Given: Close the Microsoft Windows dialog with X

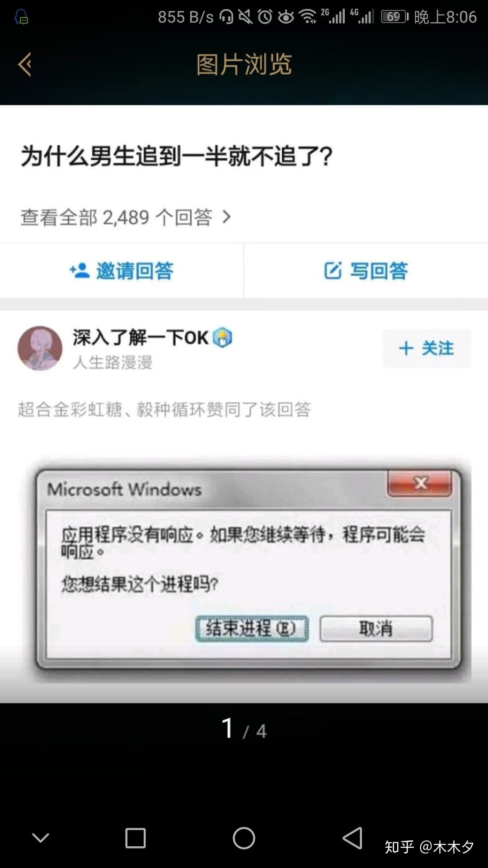Looking at the screenshot, I should (x=420, y=483).
